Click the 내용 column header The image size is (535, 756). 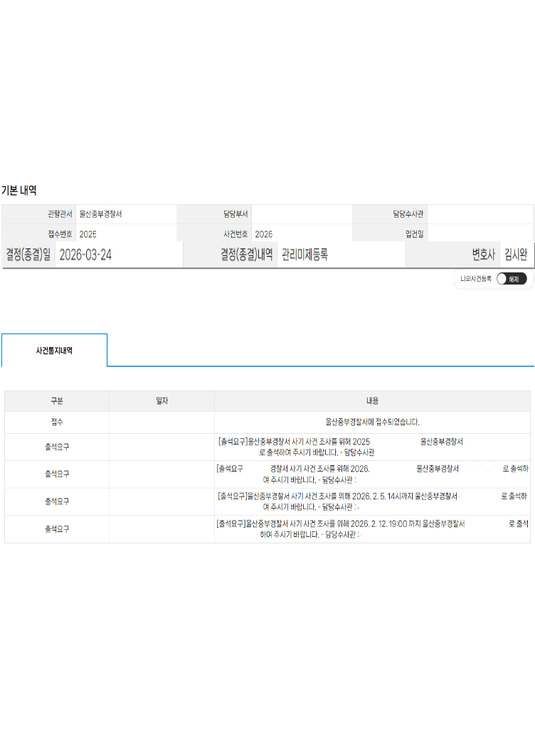click(372, 401)
